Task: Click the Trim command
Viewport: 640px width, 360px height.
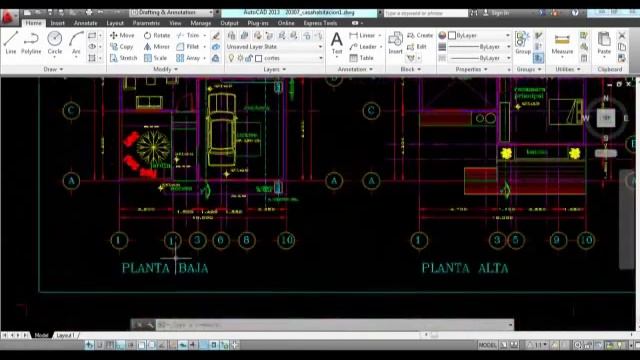Action: point(188,36)
